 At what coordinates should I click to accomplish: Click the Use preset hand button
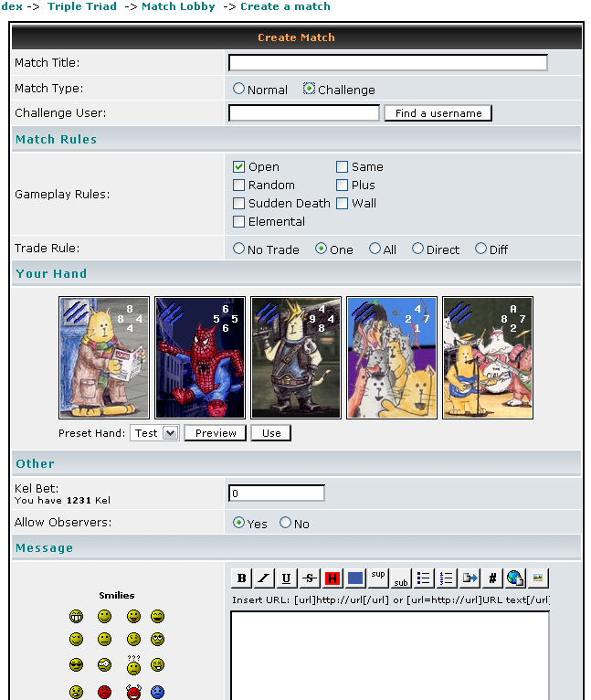point(271,433)
